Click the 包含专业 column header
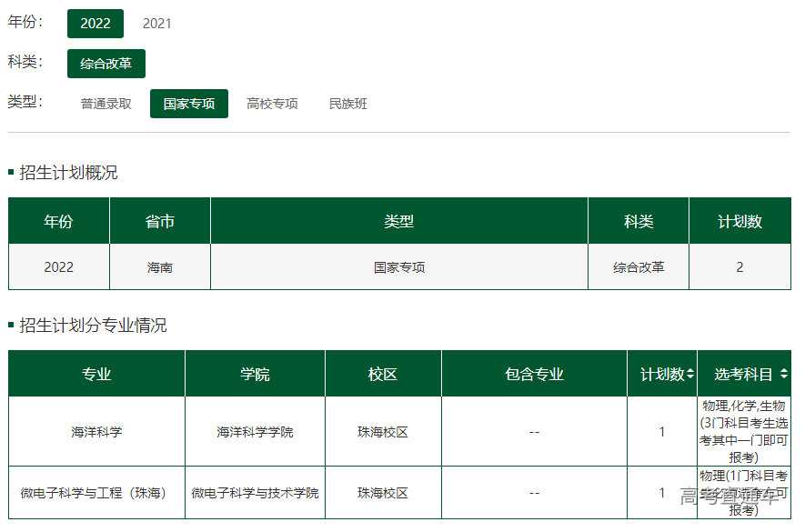 534,374
